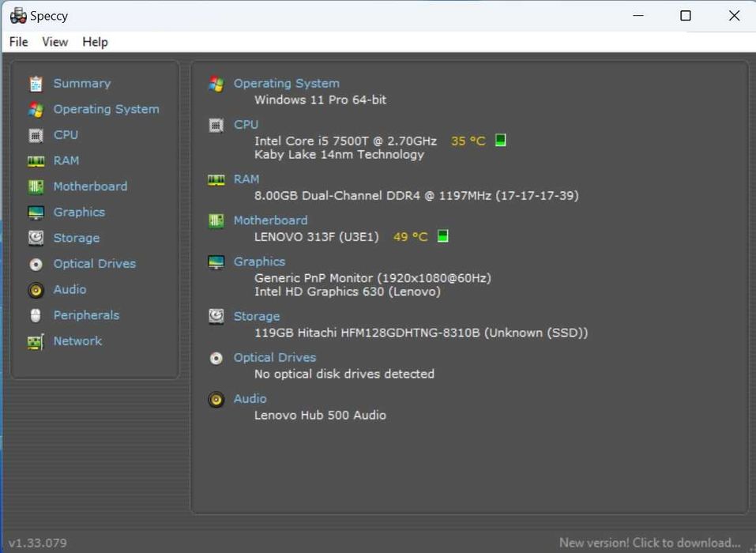Click 'Intel Core i5 7500T @ 2.70GHz' text

345,141
